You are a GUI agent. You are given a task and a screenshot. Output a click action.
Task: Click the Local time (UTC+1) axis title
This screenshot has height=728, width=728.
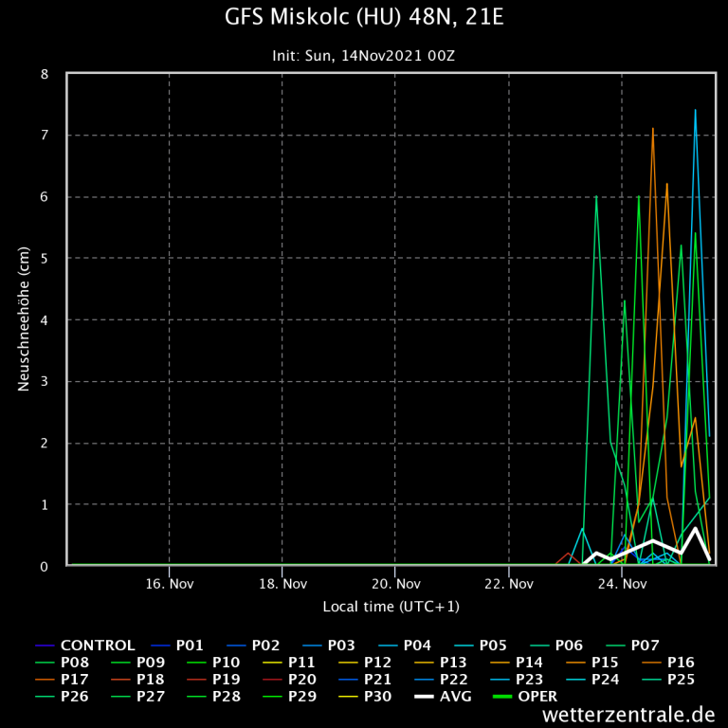pyautogui.click(x=391, y=607)
